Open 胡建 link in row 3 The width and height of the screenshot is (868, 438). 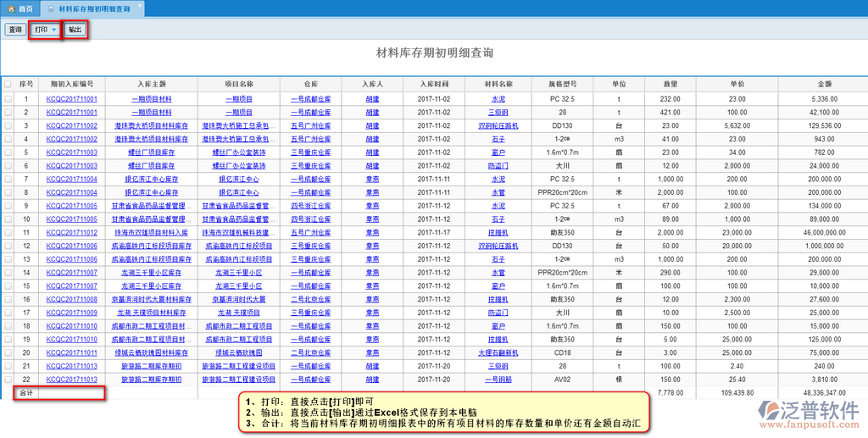pyautogui.click(x=372, y=125)
